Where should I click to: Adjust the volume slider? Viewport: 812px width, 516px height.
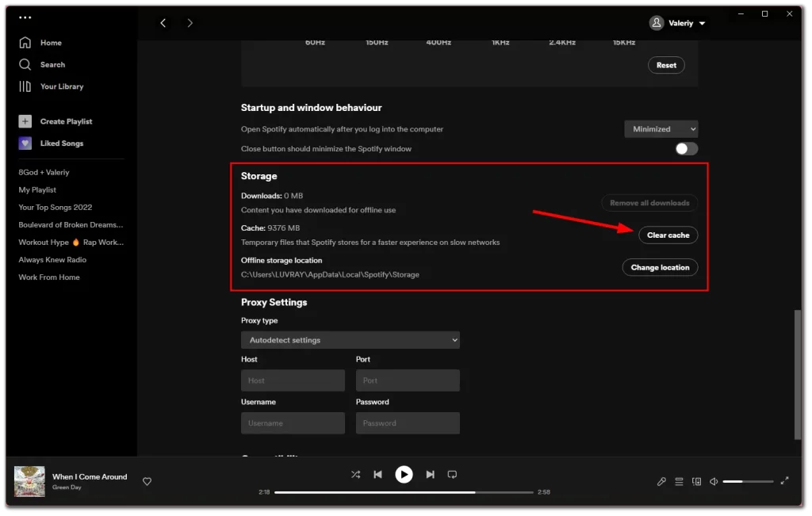[748, 482]
